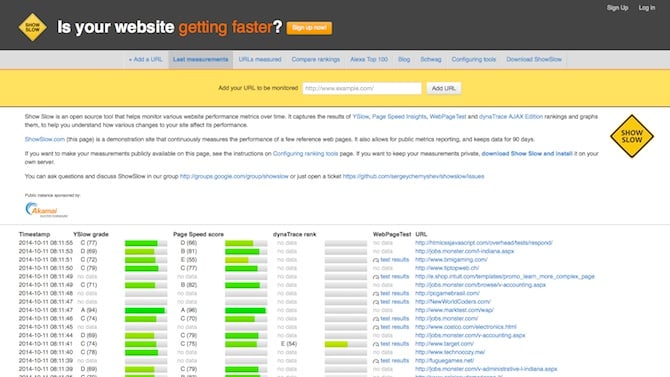This screenshot has width=670, height=377.
Task: Open the www.bmigaming.com URL
Action: click(451, 260)
